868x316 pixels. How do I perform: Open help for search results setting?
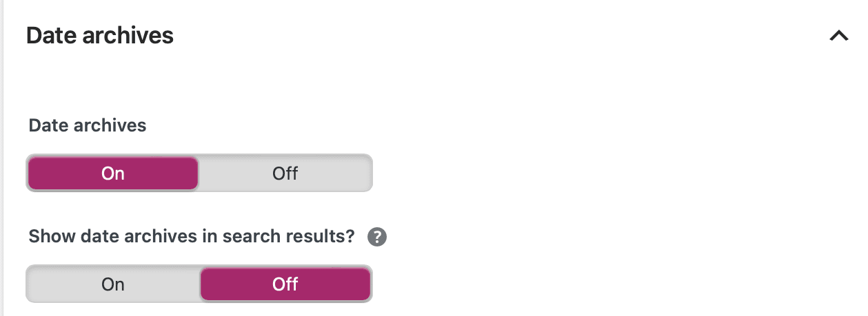[x=376, y=238]
